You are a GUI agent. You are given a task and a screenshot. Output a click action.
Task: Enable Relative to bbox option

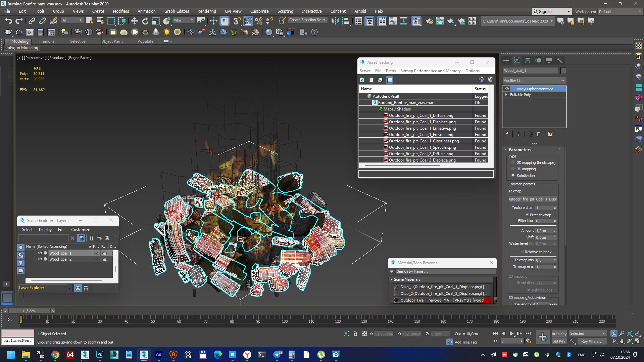click(x=522, y=252)
